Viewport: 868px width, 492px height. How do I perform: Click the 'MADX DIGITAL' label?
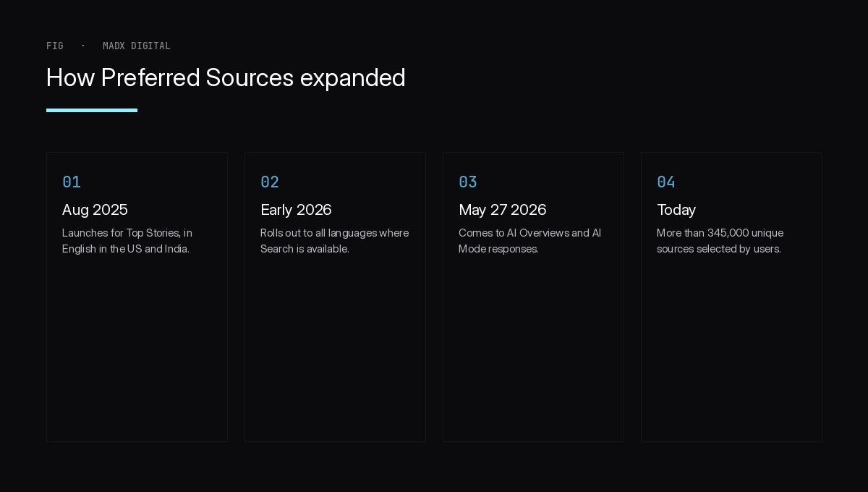tap(137, 46)
